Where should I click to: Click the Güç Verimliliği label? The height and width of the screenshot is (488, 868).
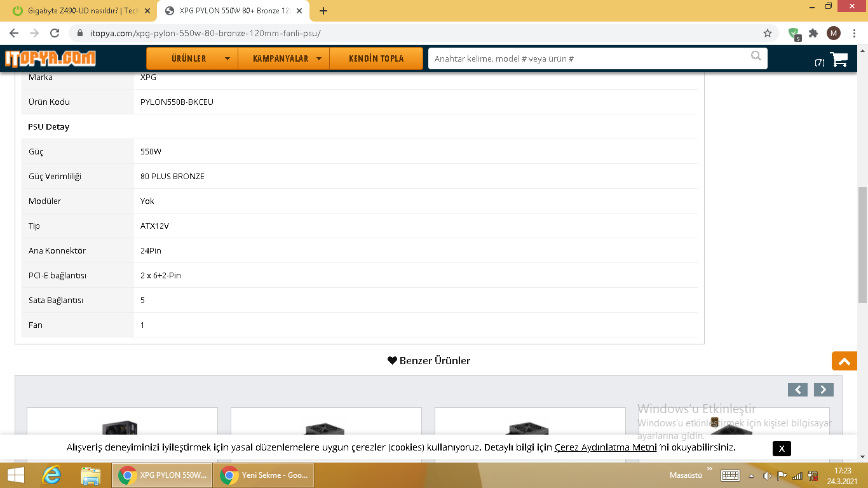point(55,176)
